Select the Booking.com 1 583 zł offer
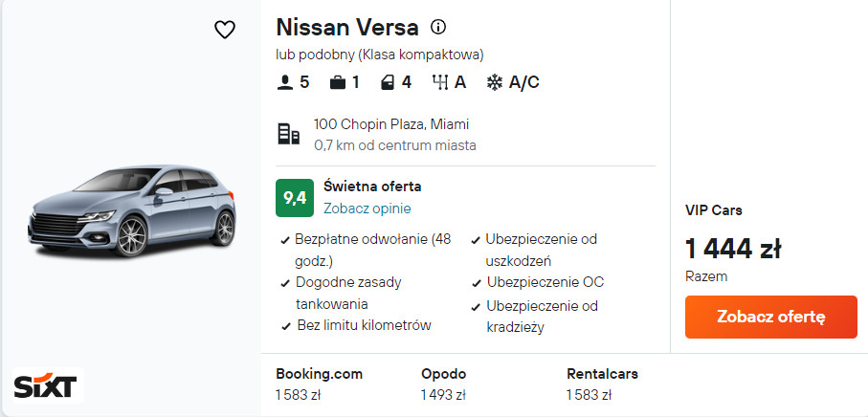The height and width of the screenshot is (417, 868). tap(320, 384)
